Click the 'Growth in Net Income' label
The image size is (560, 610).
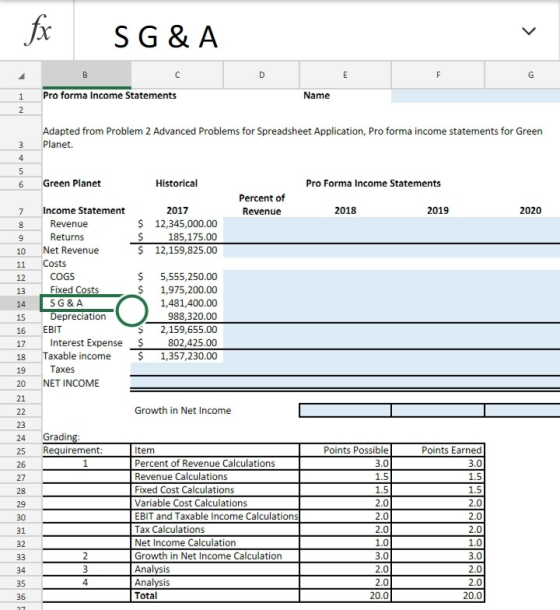183,410
